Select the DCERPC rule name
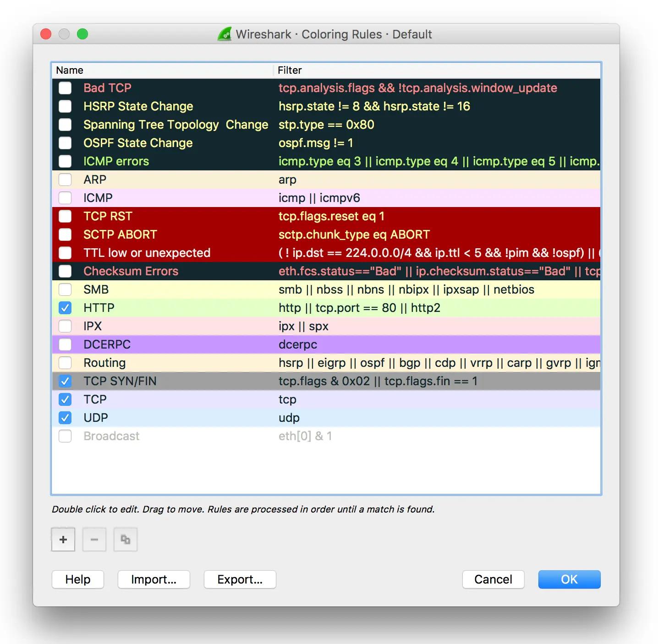This screenshot has height=644, width=658. pyautogui.click(x=107, y=344)
